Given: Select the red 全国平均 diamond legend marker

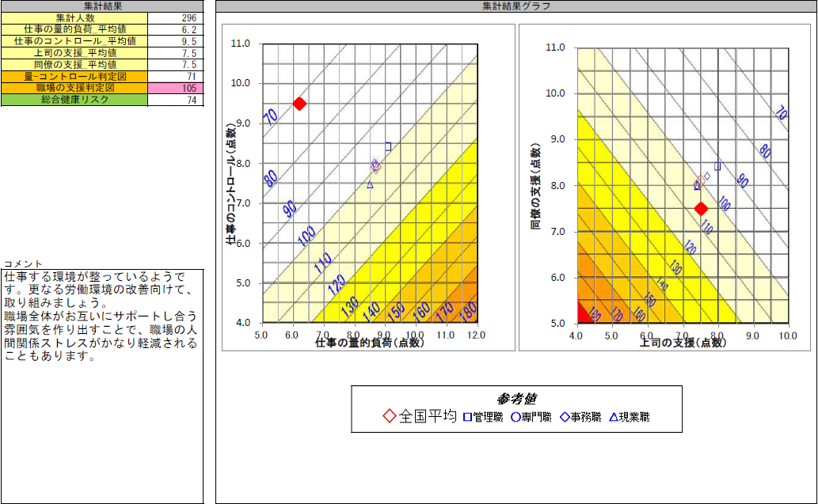Looking at the screenshot, I should [x=390, y=415].
